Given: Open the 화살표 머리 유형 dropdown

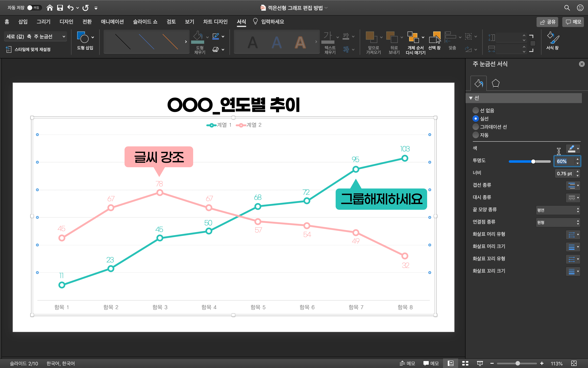Looking at the screenshot, I should point(573,235).
